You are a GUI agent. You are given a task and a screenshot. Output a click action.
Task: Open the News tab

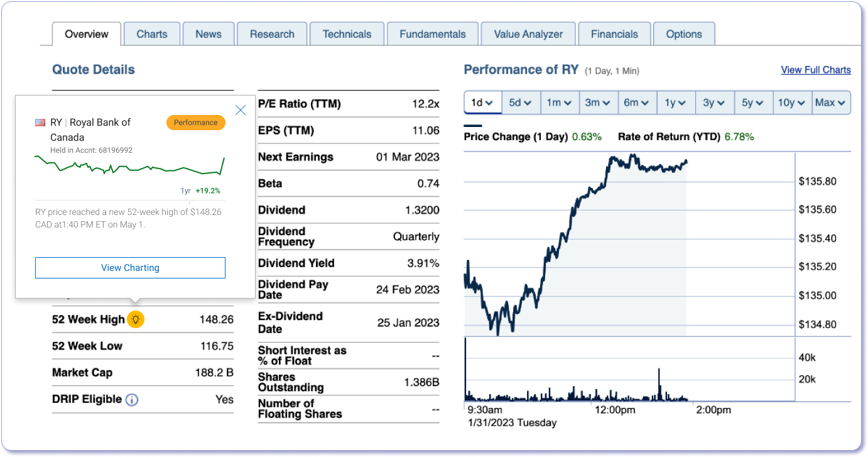point(209,34)
